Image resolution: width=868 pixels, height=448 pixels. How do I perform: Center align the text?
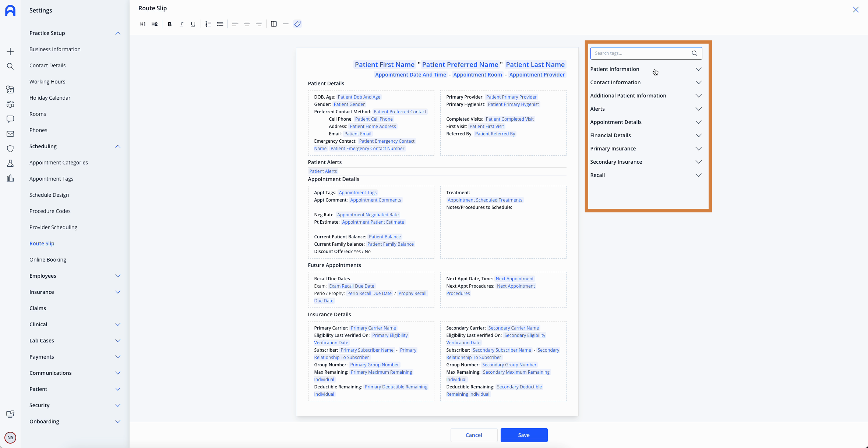point(247,24)
